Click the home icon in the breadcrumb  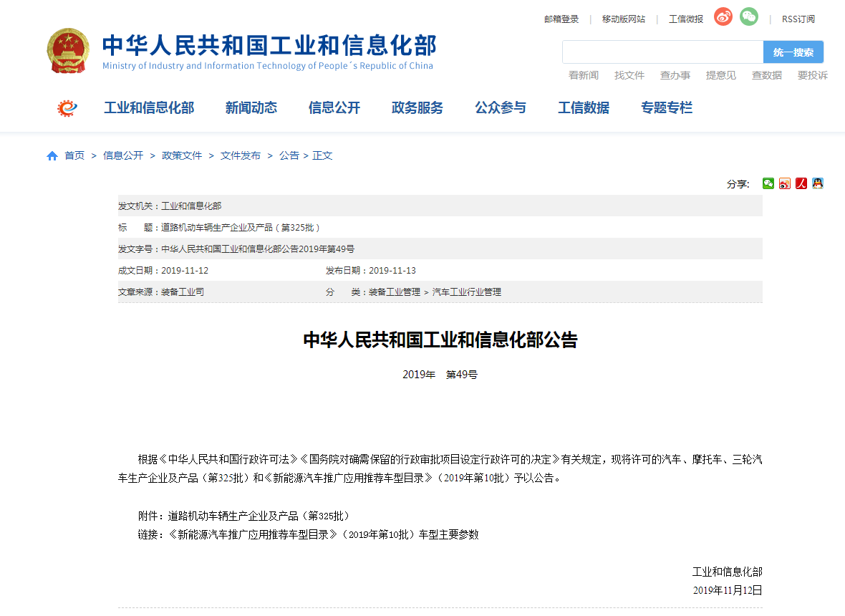click(52, 155)
